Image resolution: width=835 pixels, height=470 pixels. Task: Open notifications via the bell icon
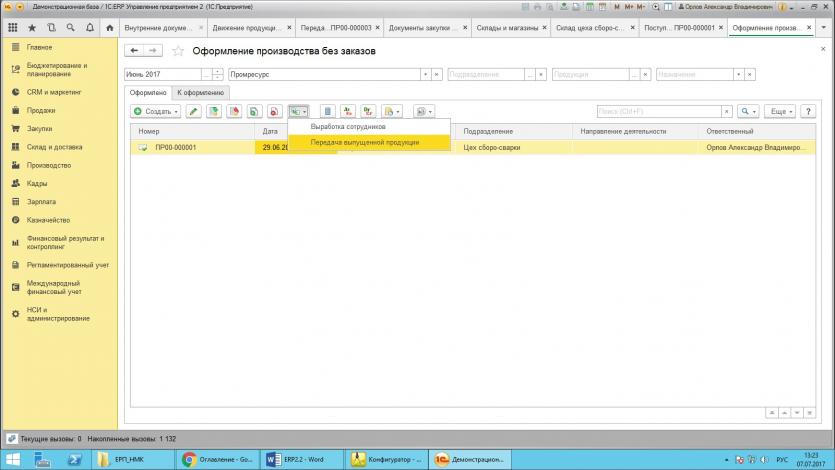pos(88,27)
